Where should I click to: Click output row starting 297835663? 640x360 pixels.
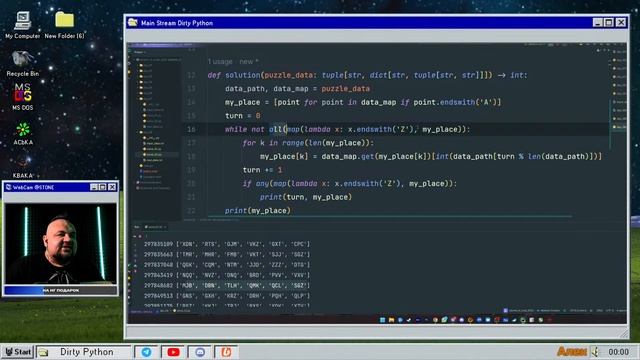227,254
